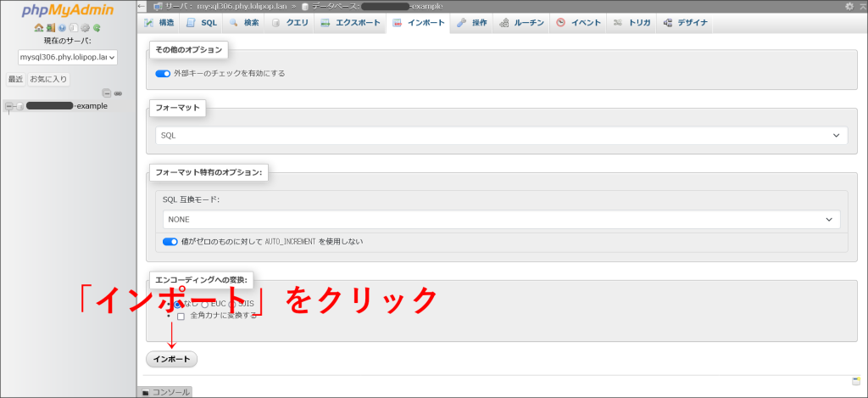Screen dimensions: 868x398
Task: Select the example database in tree
Action: pyautogui.click(x=66, y=106)
